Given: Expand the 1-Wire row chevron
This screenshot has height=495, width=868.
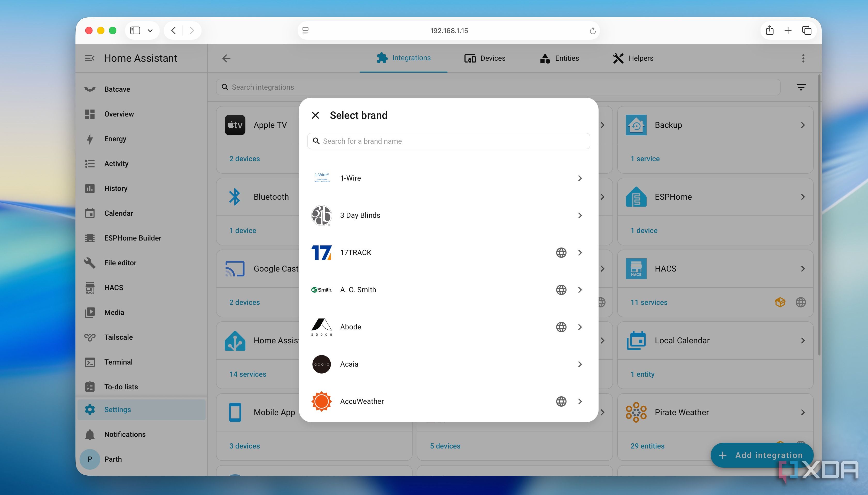Looking at the screenshot, I should (x=580, y=178).
